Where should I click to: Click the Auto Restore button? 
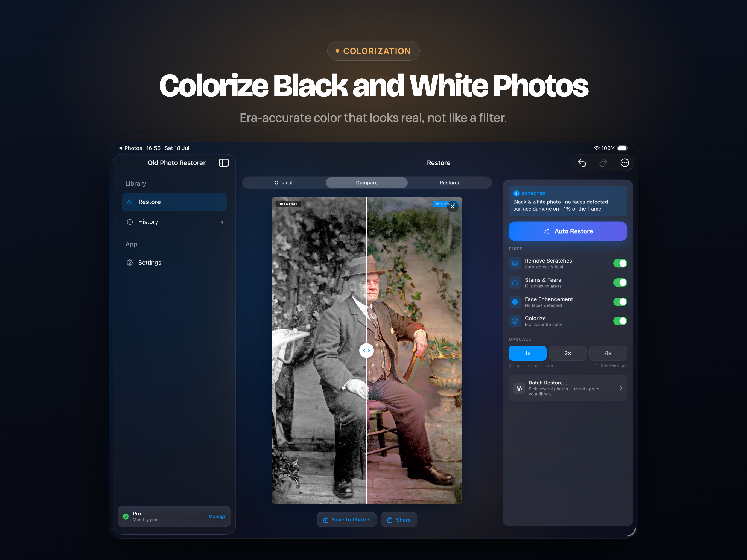pos(568,231)
